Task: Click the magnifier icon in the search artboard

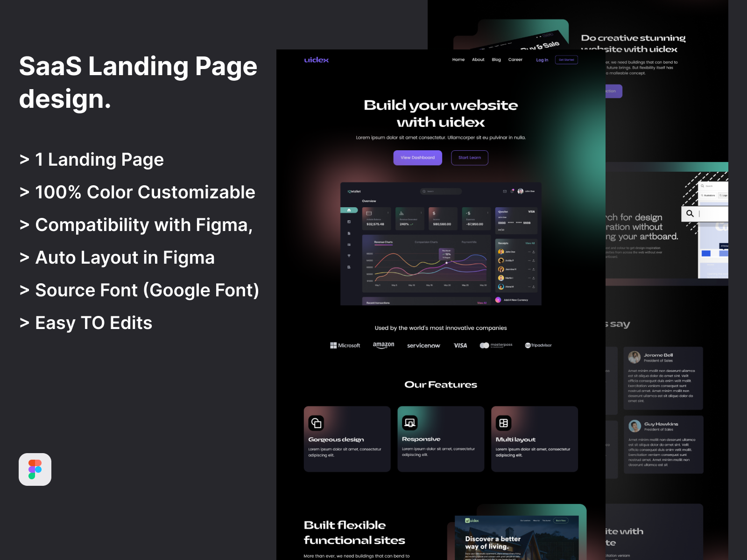Action: tap(690, 214)
